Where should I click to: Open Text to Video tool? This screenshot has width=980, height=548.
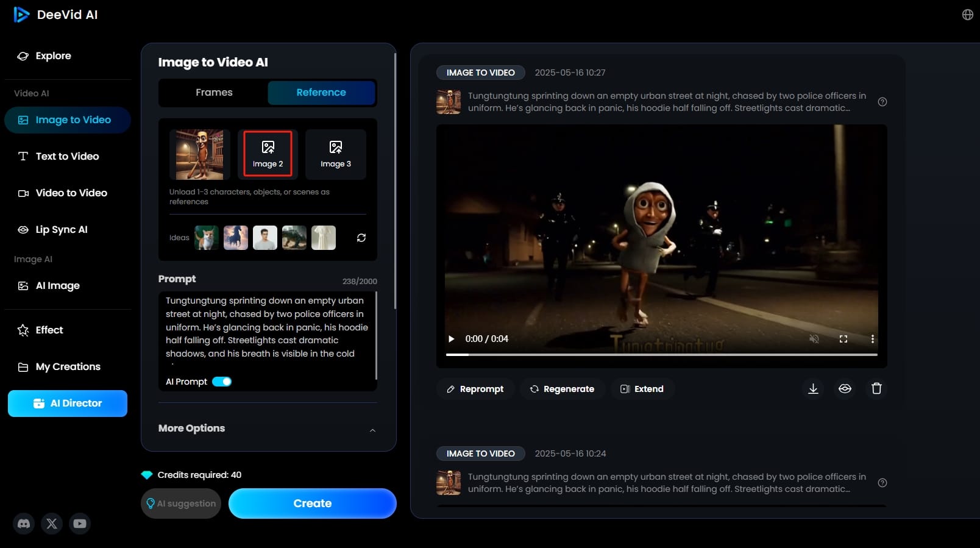(x=59, y=156)
